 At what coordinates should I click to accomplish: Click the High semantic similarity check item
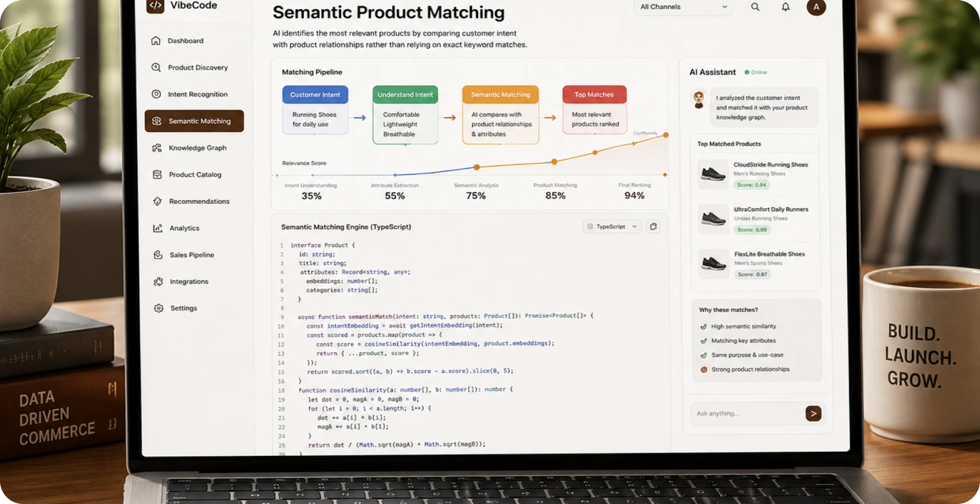[739, 326]
